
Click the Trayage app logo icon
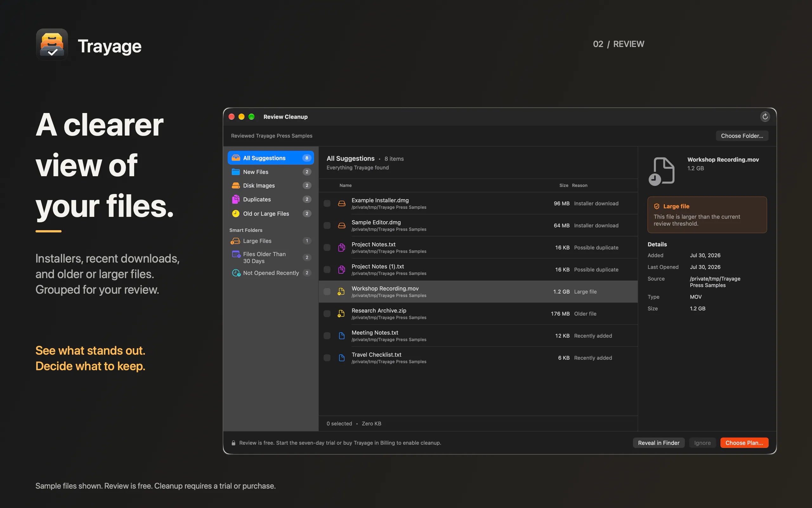pyautogui.click(x=52, y=44)
